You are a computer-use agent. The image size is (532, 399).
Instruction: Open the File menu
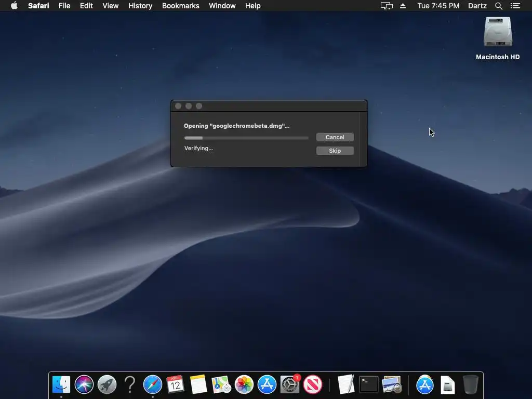click(64, 6)
